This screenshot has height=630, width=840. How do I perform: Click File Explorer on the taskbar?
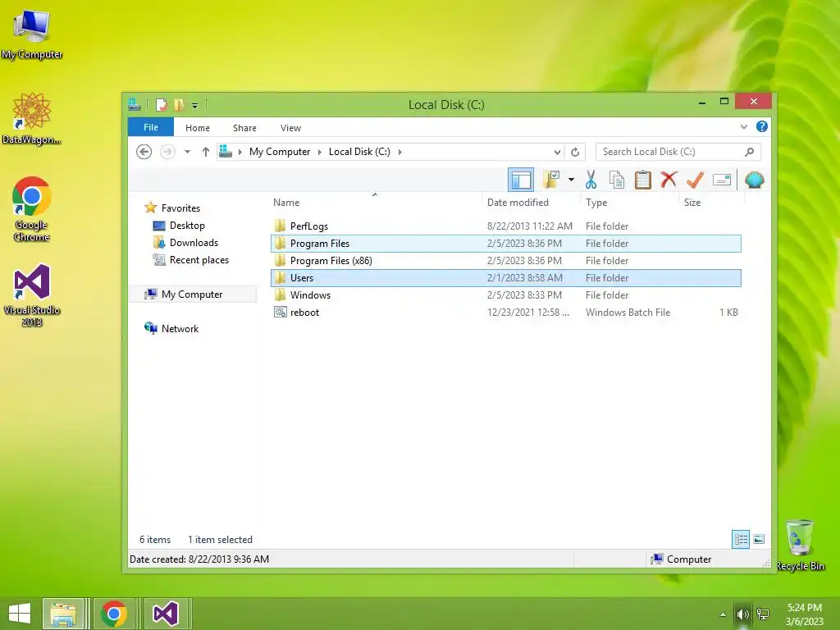[62, 614]
